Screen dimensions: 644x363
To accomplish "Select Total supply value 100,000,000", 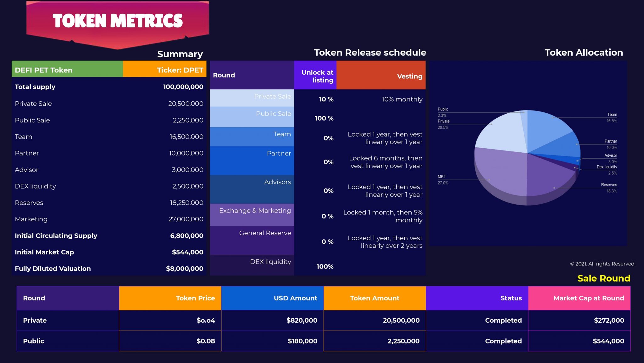I will 183,87.
